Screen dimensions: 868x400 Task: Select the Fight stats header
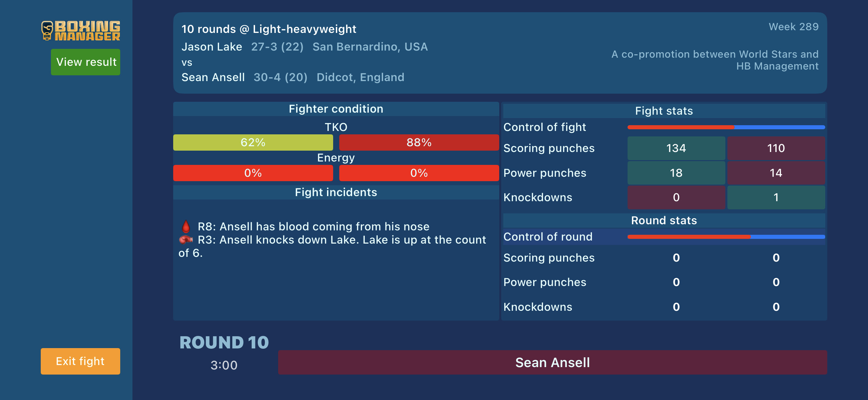click(x=664, y=111)
